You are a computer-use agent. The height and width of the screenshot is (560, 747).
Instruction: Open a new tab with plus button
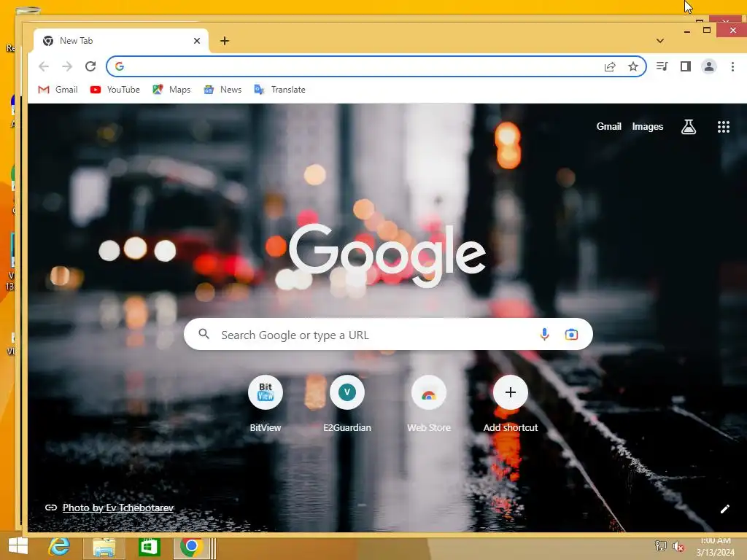(x=225, y=41)
